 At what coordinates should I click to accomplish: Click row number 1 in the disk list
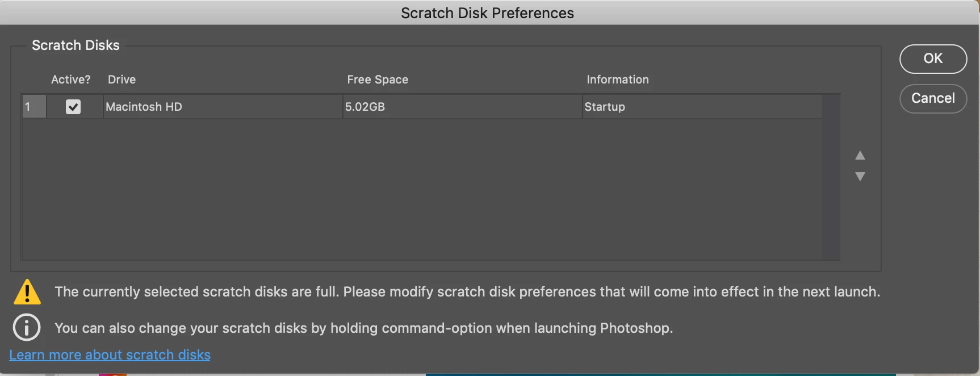pyautogui.click(x=33, y=107)
